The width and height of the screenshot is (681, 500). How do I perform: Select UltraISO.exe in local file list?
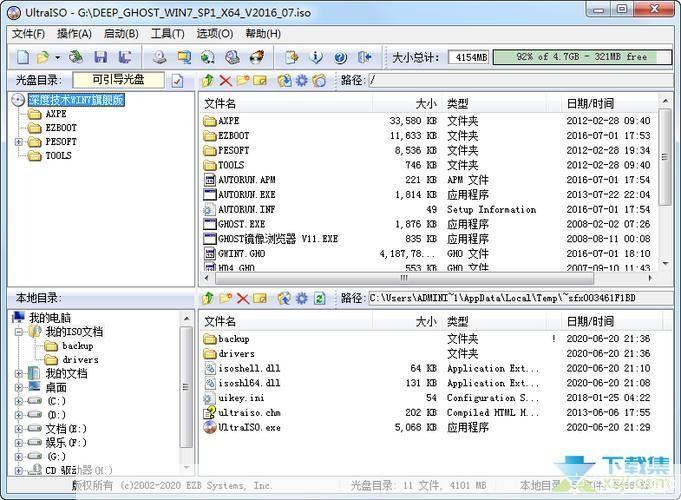(249, 427)
